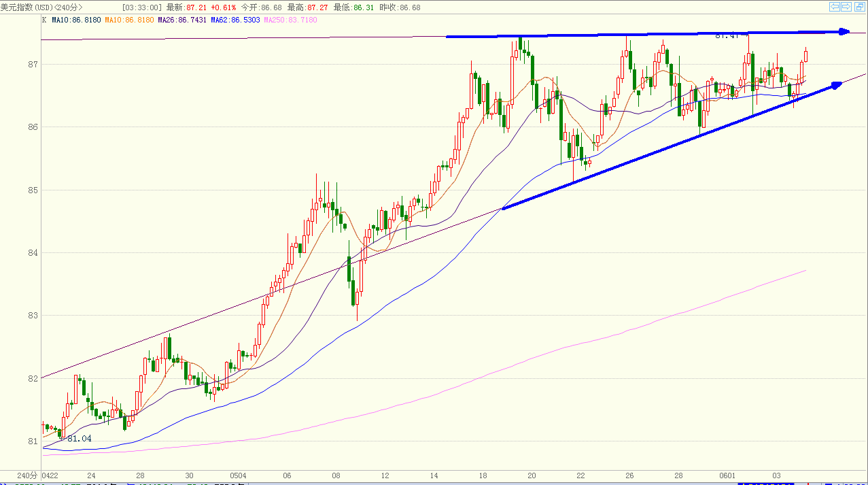
Task: Click the 85 price axis label
Action: click(32, 190)
